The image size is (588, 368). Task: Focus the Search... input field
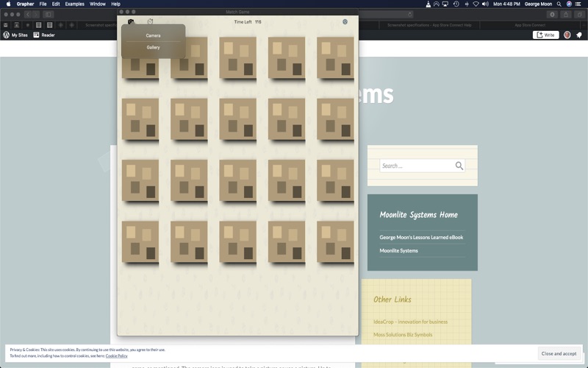pos(422,166)
